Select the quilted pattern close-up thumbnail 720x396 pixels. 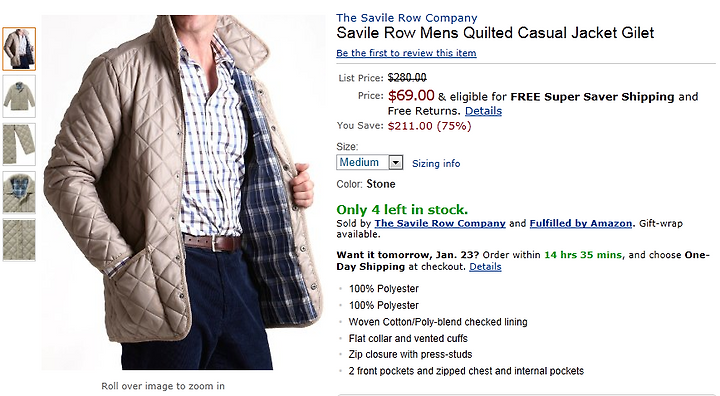19,240
